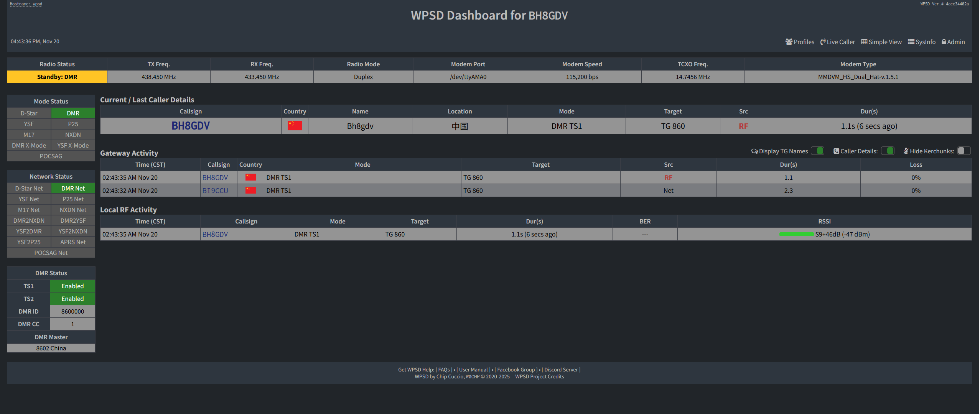Image resolution: width=980 pixels, height=414 pixels.
Task: Select DMR in the Mode Status panel
Action: (72, 113)
